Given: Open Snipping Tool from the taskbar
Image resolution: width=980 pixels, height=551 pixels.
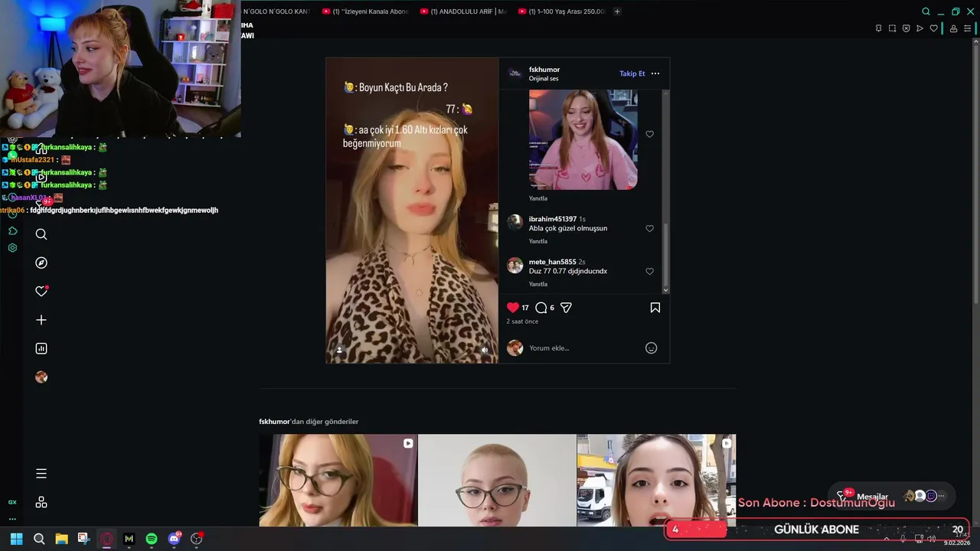Looking at the screenshot, I should [83, 539].
